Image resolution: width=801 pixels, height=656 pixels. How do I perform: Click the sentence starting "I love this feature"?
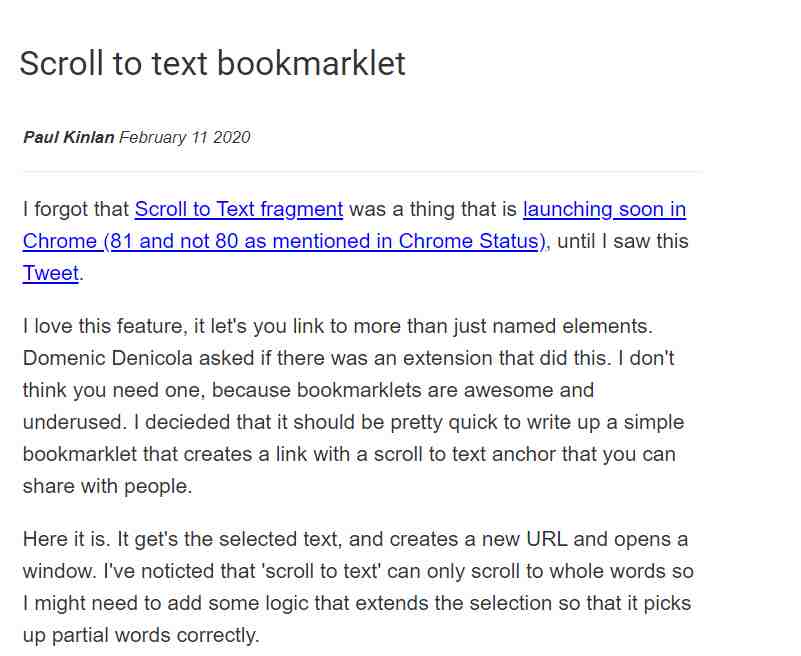point(338,326)
